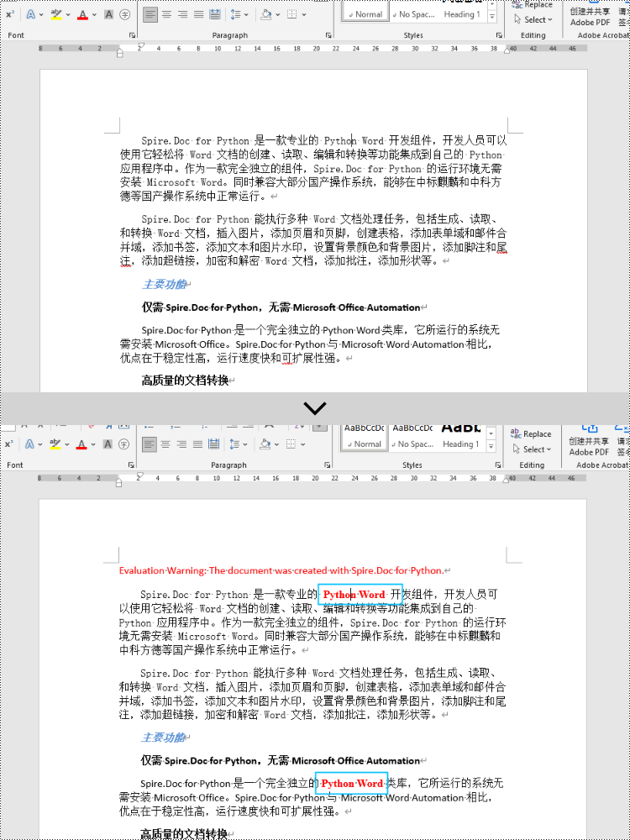Center text in the lower Word window

tap(165, 444)
